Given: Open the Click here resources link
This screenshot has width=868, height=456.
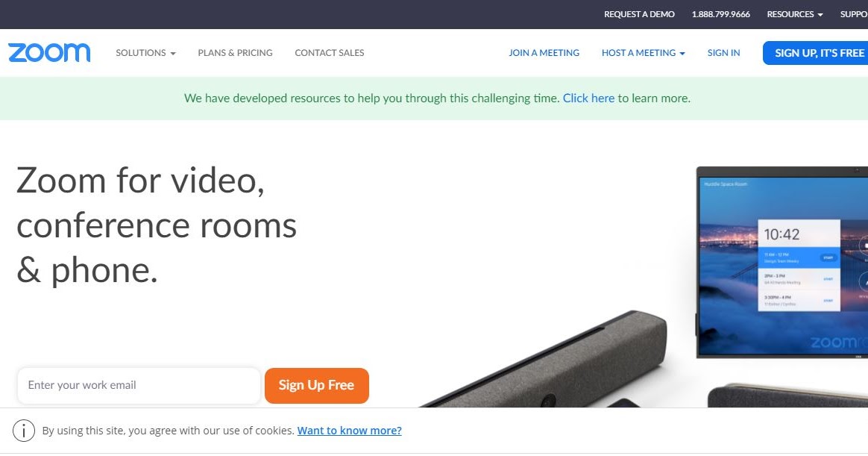Looking at the screenshot, I should (588, 98).
